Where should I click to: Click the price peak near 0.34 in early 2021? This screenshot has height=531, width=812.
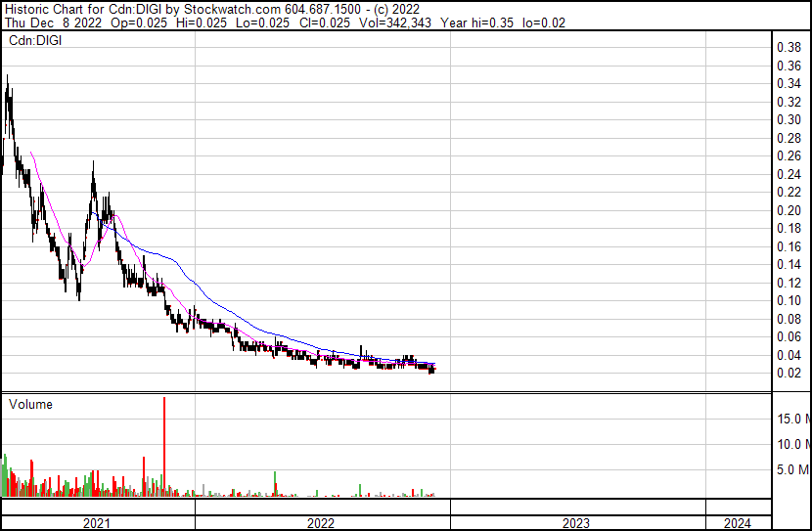point(8,88)
